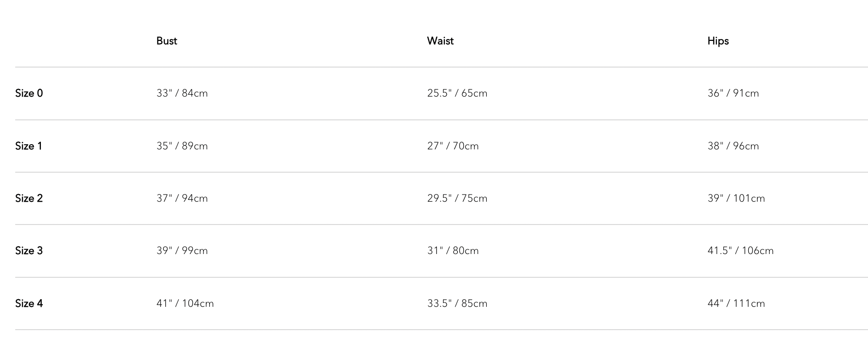Click the Bust column header
The height and width of the screenshot is (352, 868).
click(166, 41)
